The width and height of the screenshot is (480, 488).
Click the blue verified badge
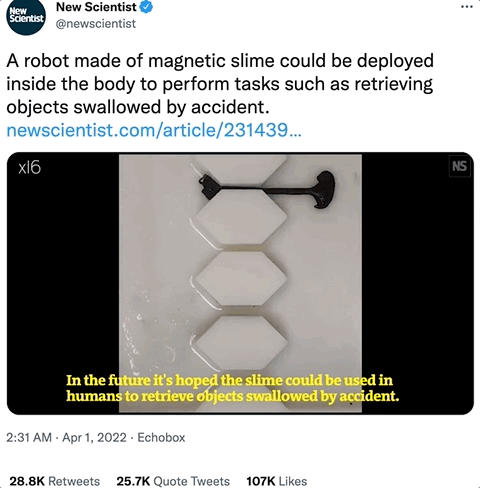tap(146, 7)
